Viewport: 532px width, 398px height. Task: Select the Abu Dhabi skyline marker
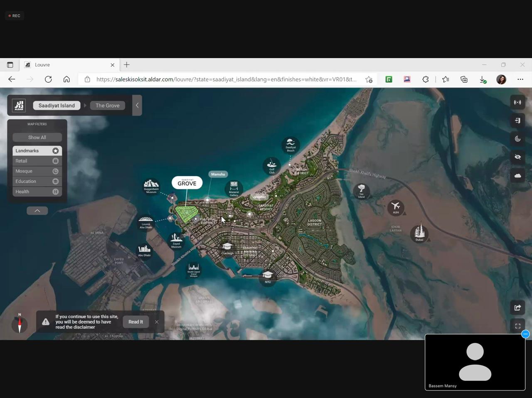coord(144,251)
